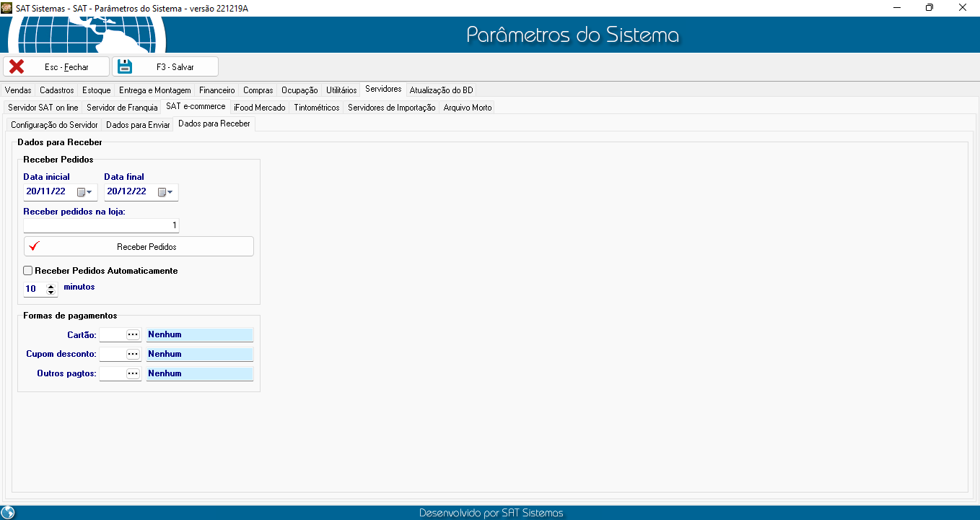Open the Data final calendar dropdown
980x520 pixels.
(x=166, y=192)
